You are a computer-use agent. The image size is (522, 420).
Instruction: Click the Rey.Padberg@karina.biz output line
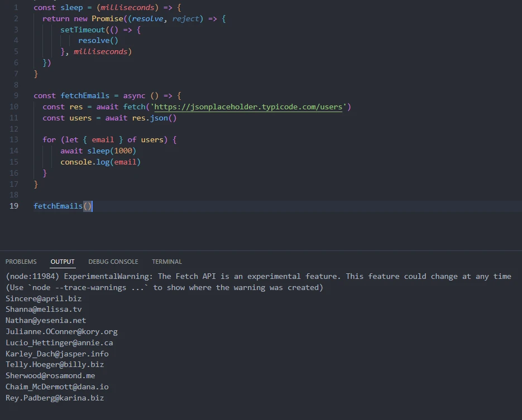[55, 398]
